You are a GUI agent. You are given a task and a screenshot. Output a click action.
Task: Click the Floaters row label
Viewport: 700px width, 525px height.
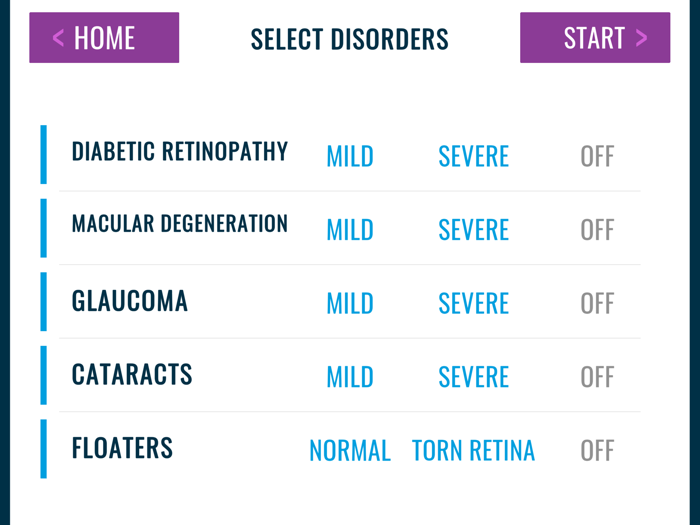click(122, 448)
